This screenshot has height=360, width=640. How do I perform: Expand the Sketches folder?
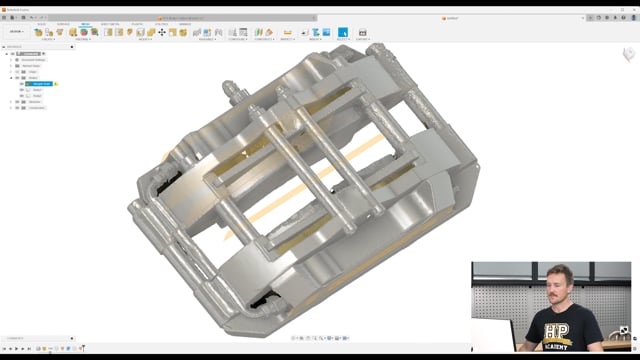click(x=11, y=102)
